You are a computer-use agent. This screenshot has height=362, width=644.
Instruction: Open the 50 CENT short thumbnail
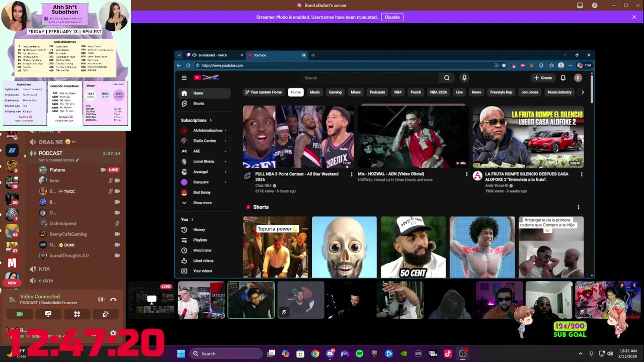click(413, 247)
